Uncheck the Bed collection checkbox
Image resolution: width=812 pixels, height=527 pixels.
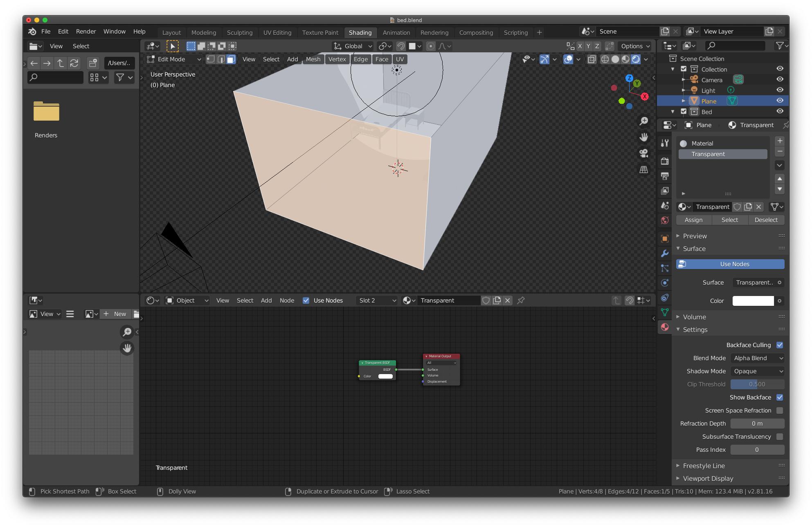pos(684,112)
